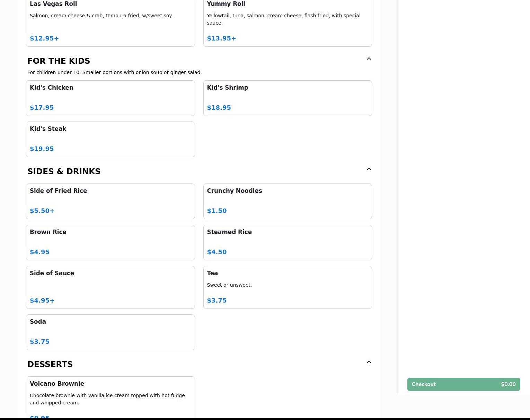530x420 pixels.
Task: Choose the Tea drink card
Action: [x=288, y=287]
